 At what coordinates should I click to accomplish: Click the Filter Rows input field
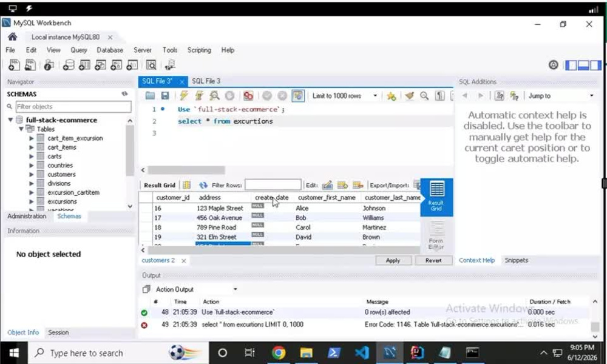(x=273, y=185)
